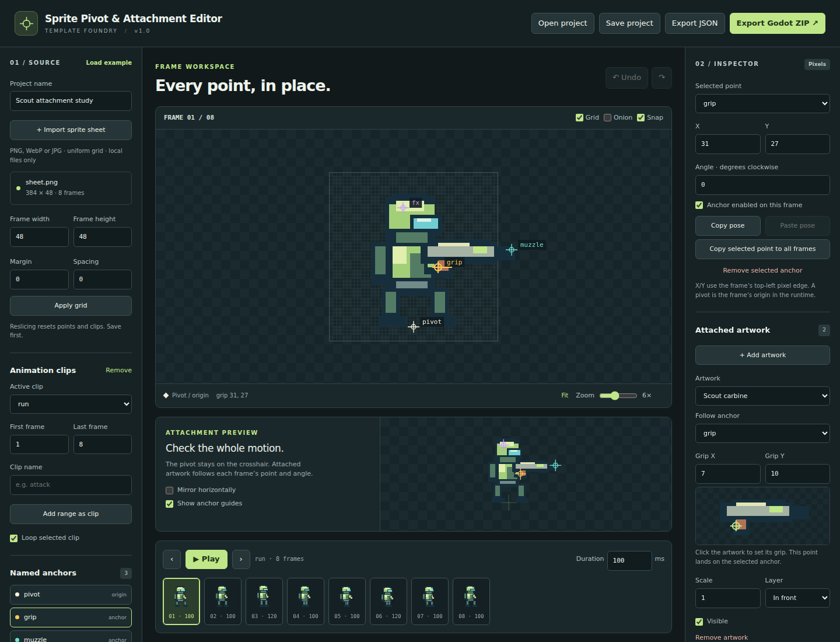Click the Save project button
The image size is (840, 642).
coord(629,23)
